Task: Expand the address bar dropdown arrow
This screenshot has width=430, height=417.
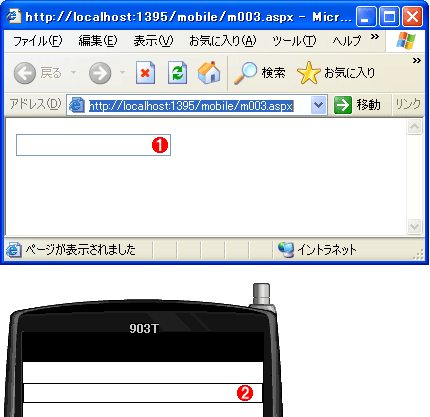Action: (318, 105)
